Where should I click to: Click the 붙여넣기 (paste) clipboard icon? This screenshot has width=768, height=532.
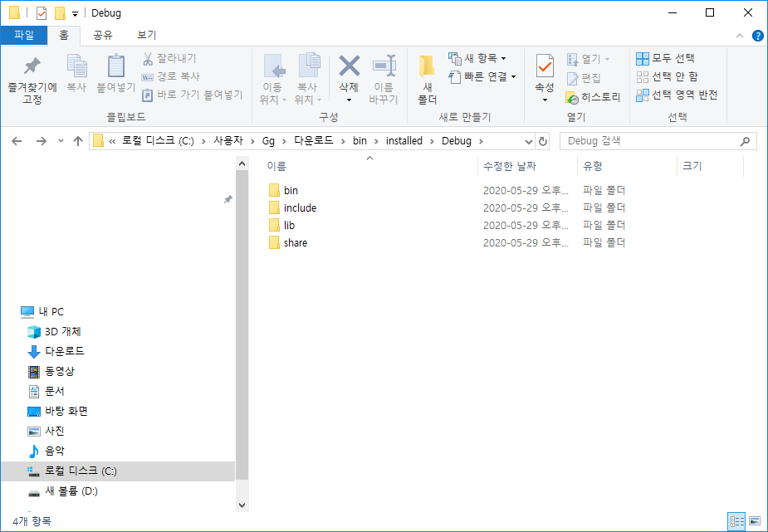tap(116, 66)
